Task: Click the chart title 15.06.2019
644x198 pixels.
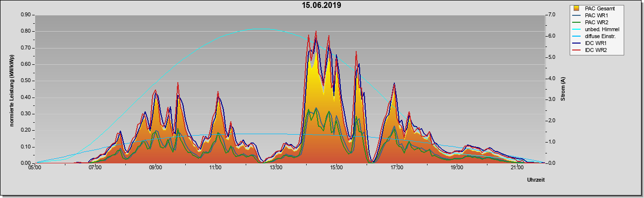Action: click(322, 6)
